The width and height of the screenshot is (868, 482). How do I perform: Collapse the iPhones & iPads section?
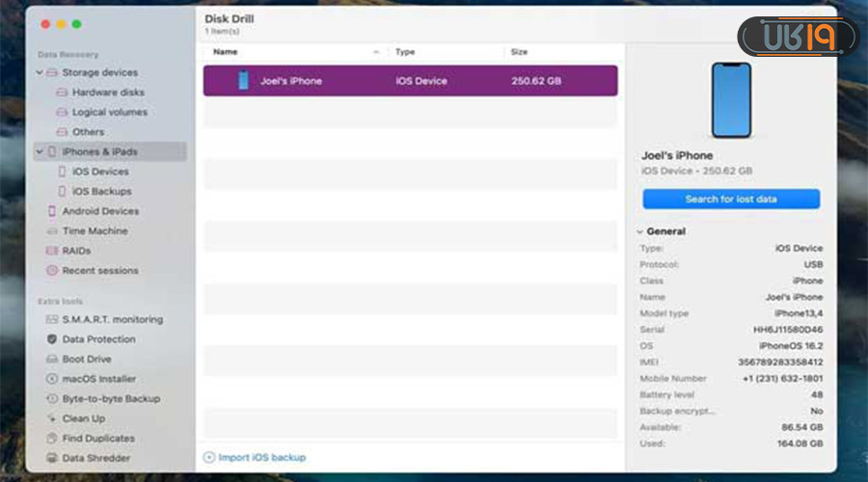click(x=40, y=152)
